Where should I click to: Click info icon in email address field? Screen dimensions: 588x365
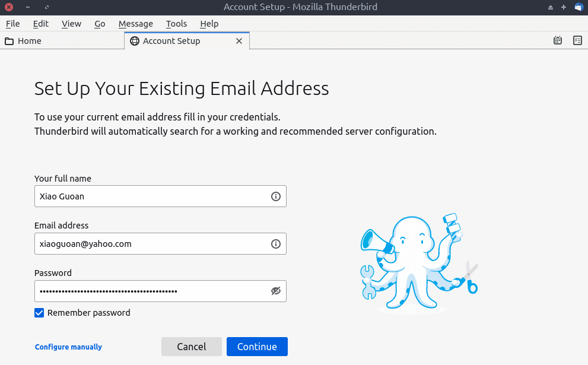275,244
